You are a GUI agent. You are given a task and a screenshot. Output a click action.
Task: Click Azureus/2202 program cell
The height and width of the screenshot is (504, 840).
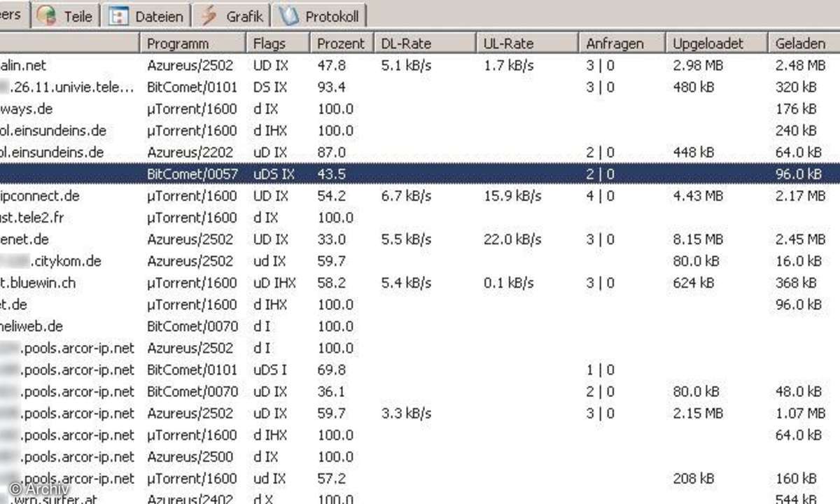[x=190, y=152]
